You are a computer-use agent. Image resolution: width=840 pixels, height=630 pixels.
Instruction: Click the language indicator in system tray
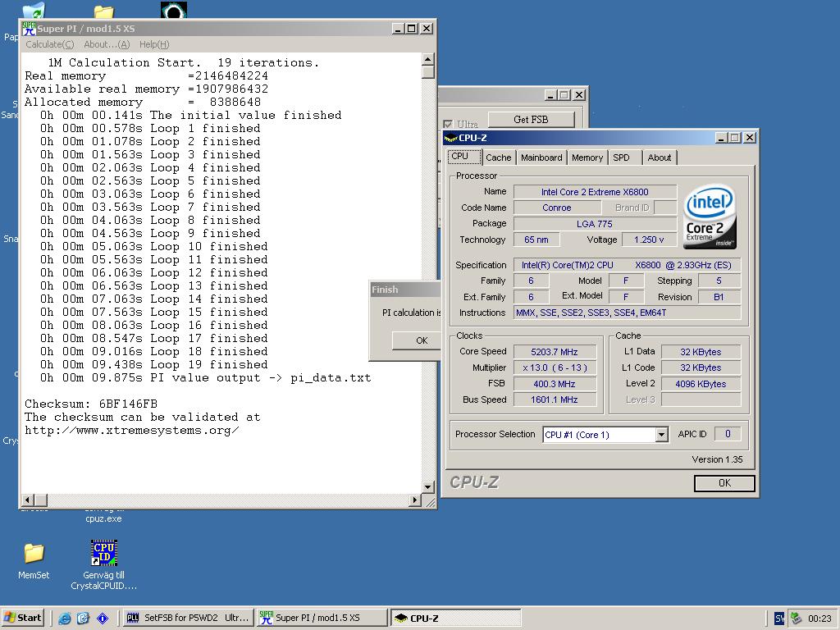(x=779, y=619)
